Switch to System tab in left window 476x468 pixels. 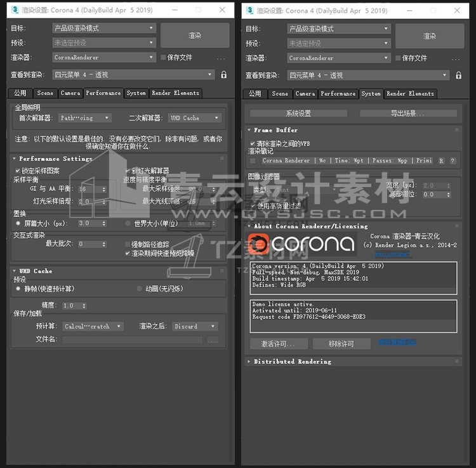(136, 93)
